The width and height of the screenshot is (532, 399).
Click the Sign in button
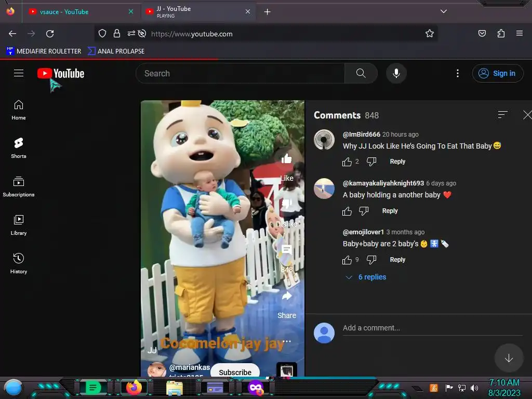[x=498, y=73]
